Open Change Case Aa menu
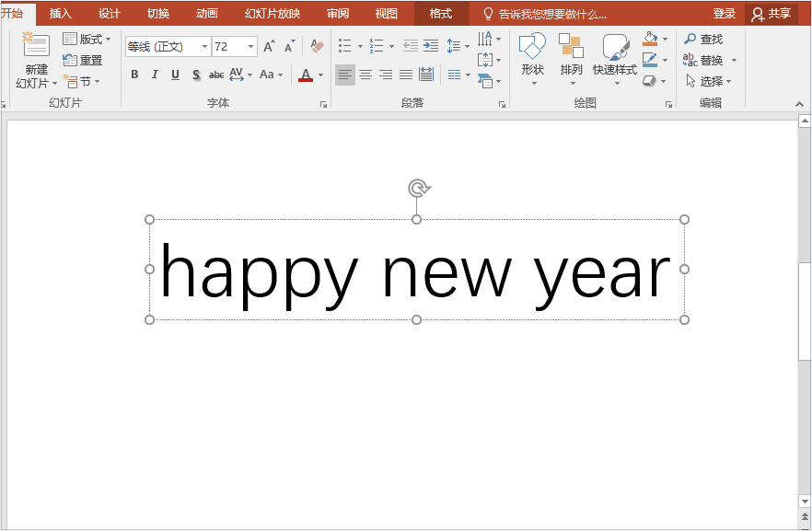The height and width of the screenshot is (531, 812). coord(272,75)
